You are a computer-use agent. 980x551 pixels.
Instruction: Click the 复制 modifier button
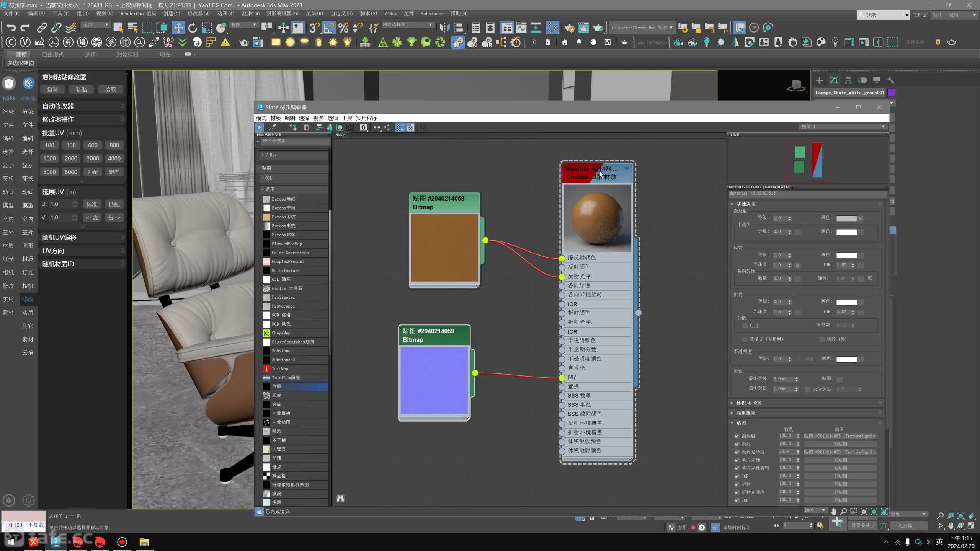click(x=52, y=90)
